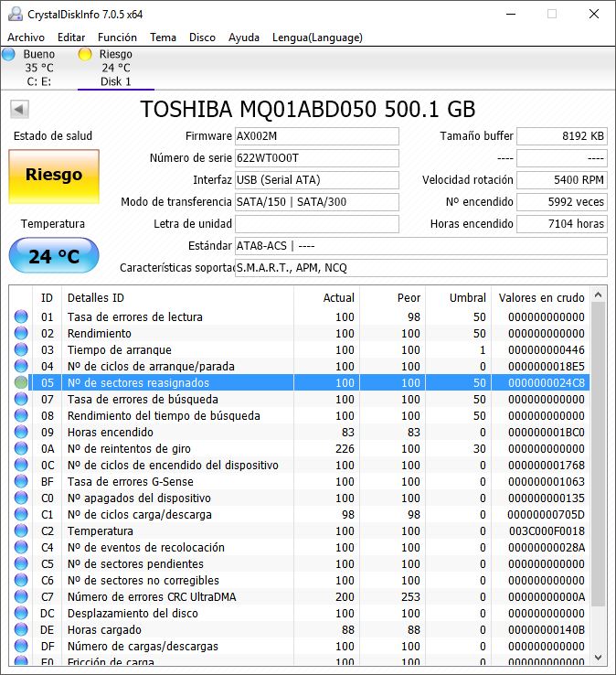This screenshot has height=675, width=616.
Task: Open the Lengua(Language) menu
Action: point(317,37)
